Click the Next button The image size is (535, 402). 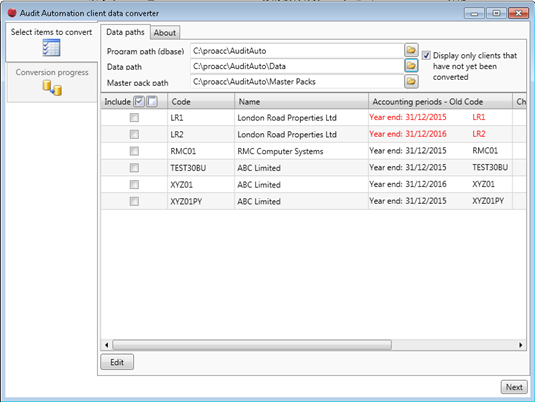tap(514, 387)
